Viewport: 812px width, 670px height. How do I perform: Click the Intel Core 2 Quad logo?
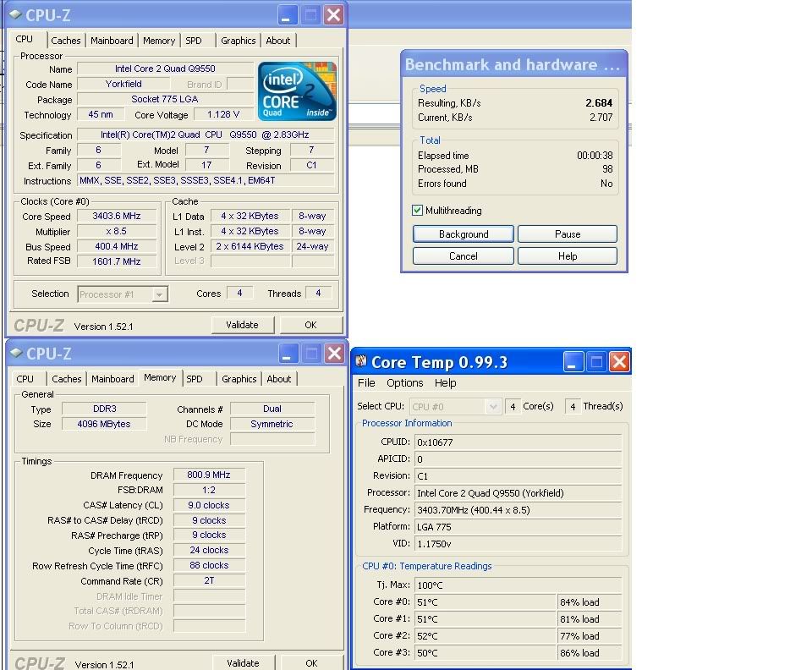297,91
